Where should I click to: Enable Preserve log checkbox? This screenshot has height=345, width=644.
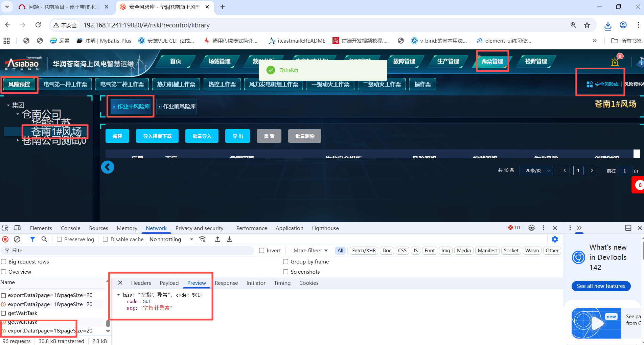pos(60,239)
